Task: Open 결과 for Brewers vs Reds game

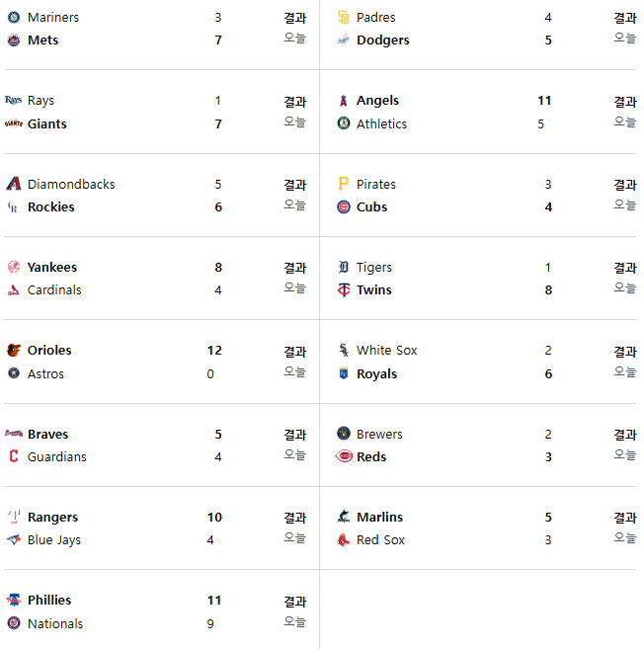Action: click(x=625, y=435)
